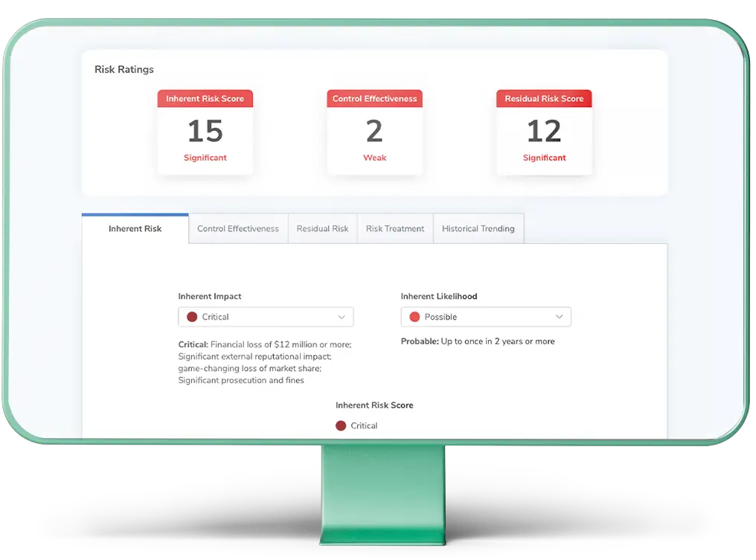Open the Historical Trending tab
This screenshot has width=756, height=560.
(478, 228)
